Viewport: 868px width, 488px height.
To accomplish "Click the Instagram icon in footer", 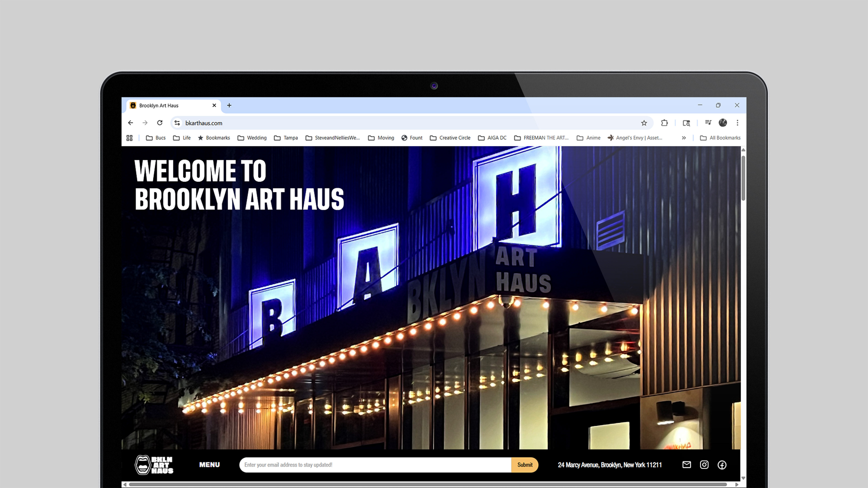I will tap(704, 465).
